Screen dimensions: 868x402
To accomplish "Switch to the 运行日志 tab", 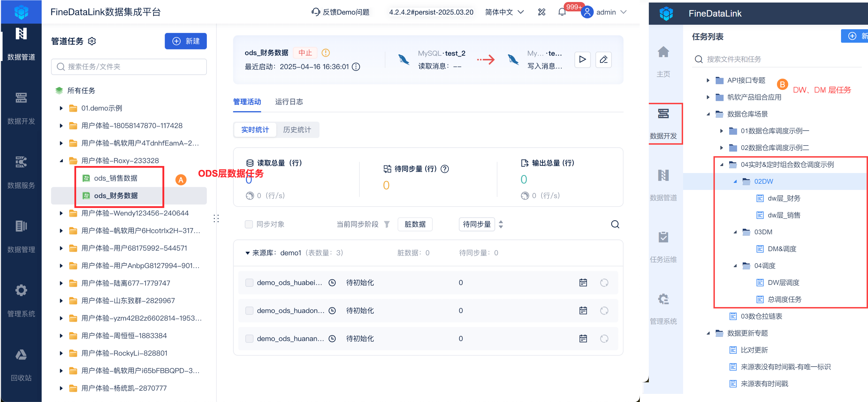I will click(x=289, y=102).
